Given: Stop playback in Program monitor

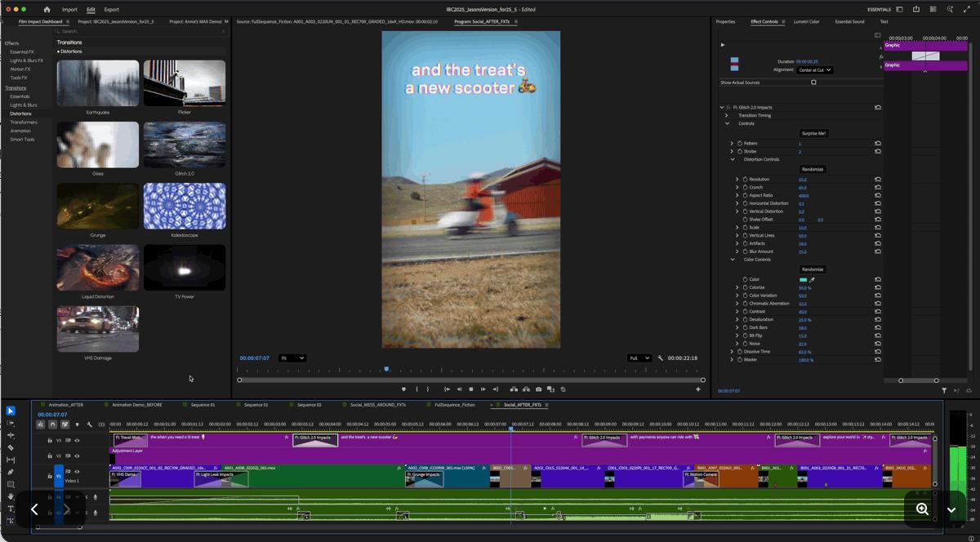Looking at the screenshot, I should (x=471, y=389).
